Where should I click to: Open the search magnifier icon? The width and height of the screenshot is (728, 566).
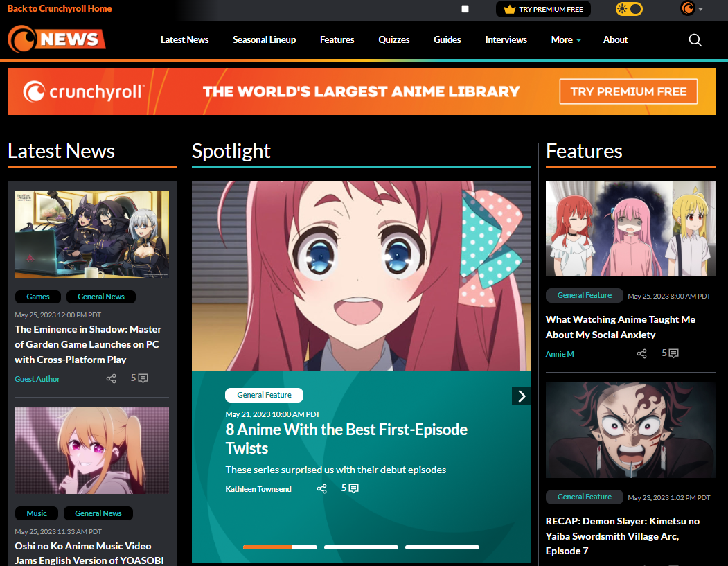pos(695,40)
